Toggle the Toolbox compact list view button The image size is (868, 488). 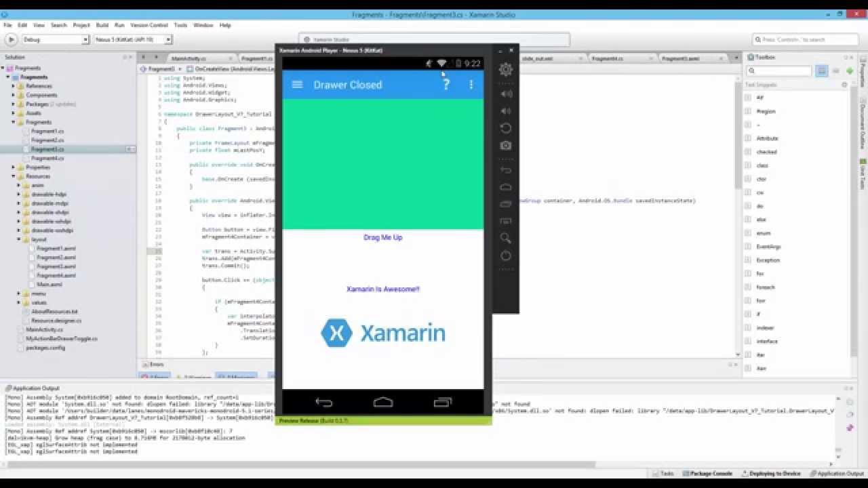(x=835, y=70)
